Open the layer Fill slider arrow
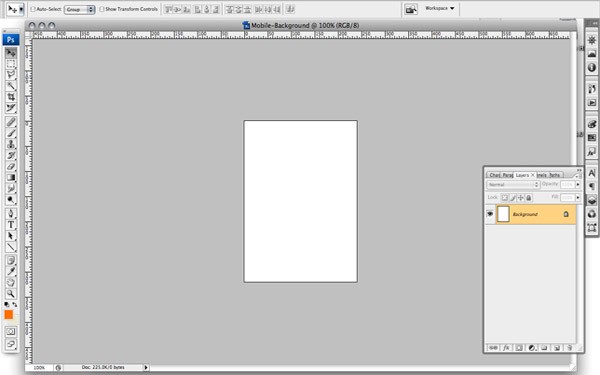 (x=578, y=197)
